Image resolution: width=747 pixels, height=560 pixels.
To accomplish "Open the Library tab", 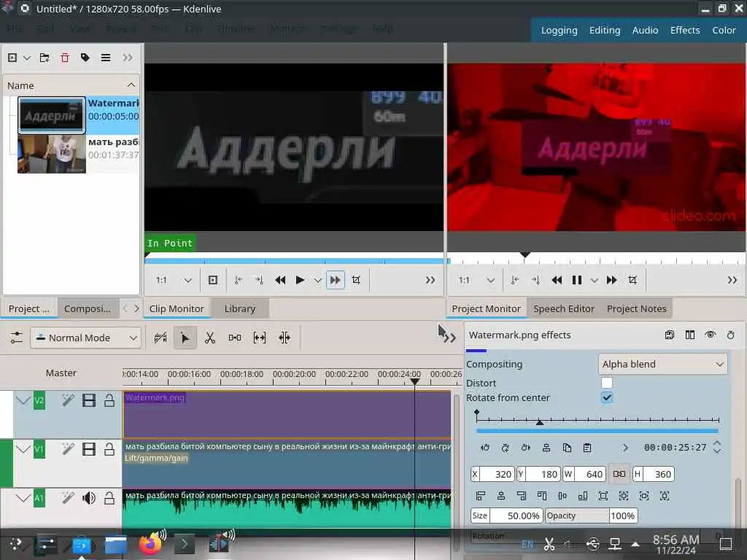I will tap(239, 308).
